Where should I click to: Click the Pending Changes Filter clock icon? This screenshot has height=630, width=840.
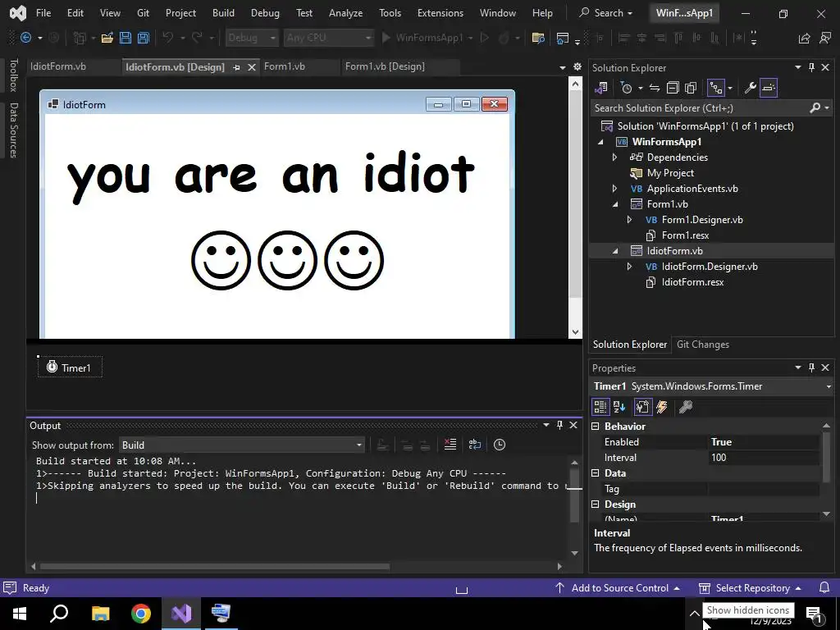point(626,88)
